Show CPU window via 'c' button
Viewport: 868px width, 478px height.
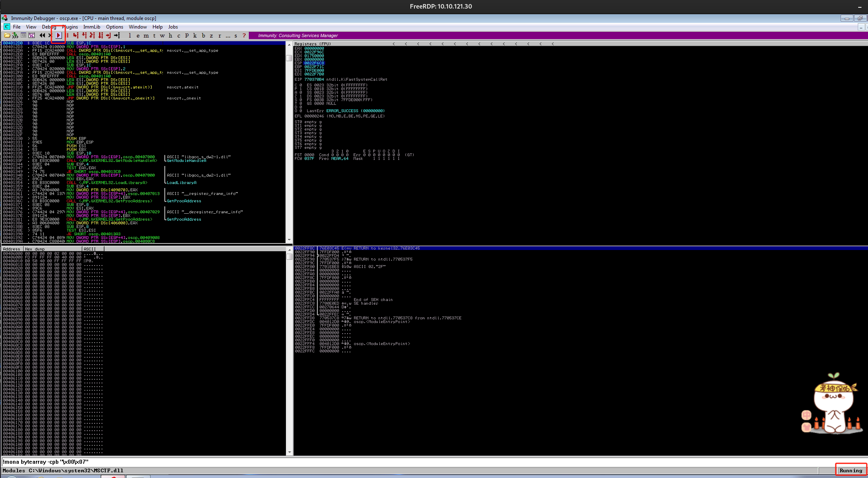point(179,35)
